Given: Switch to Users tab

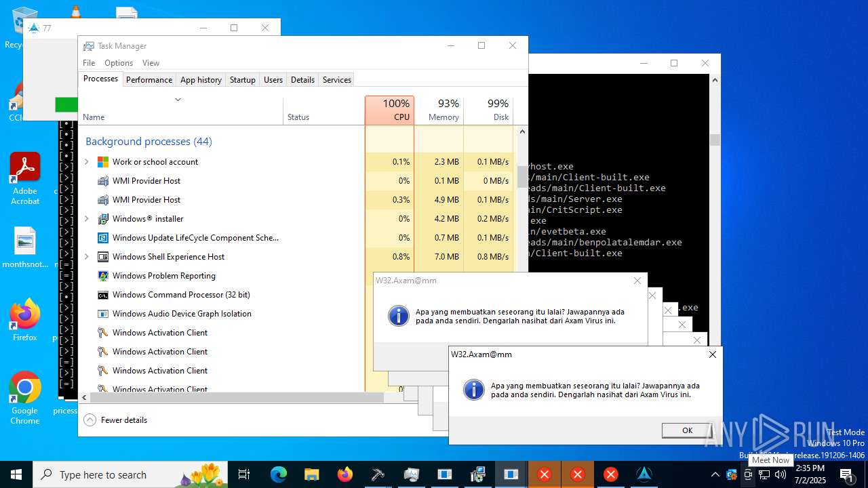Looking at the screenshot, I should point(273,79).
